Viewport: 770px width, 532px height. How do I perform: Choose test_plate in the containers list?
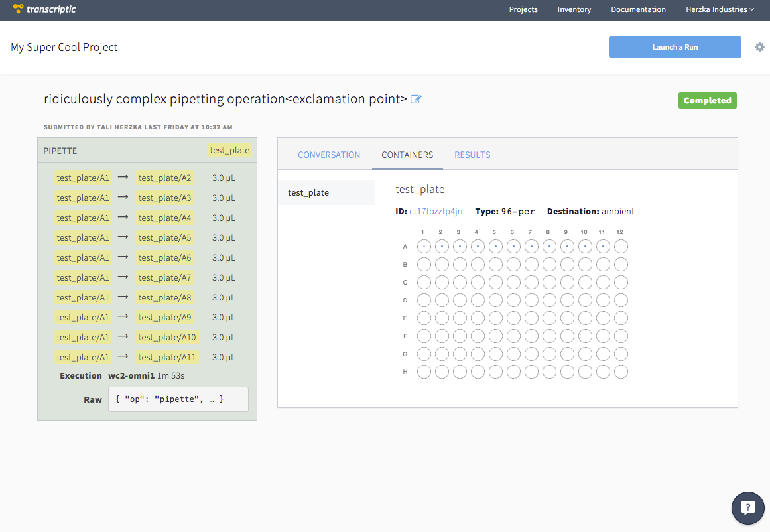[308, 192]
